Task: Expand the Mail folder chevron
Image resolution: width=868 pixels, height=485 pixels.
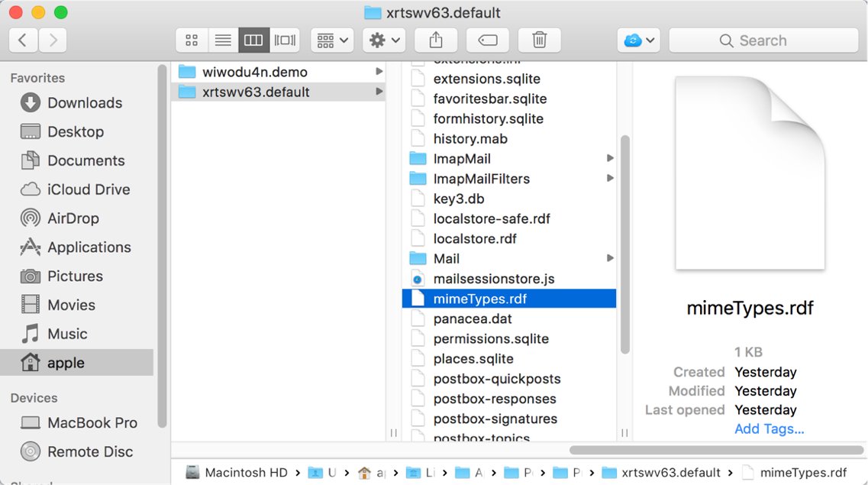Action: (609, 258)
